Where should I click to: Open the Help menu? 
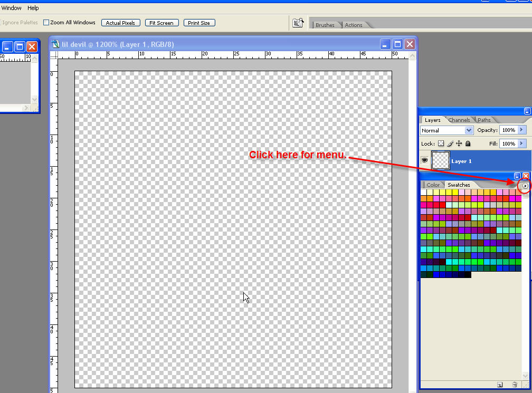click(x=33, y=8)
